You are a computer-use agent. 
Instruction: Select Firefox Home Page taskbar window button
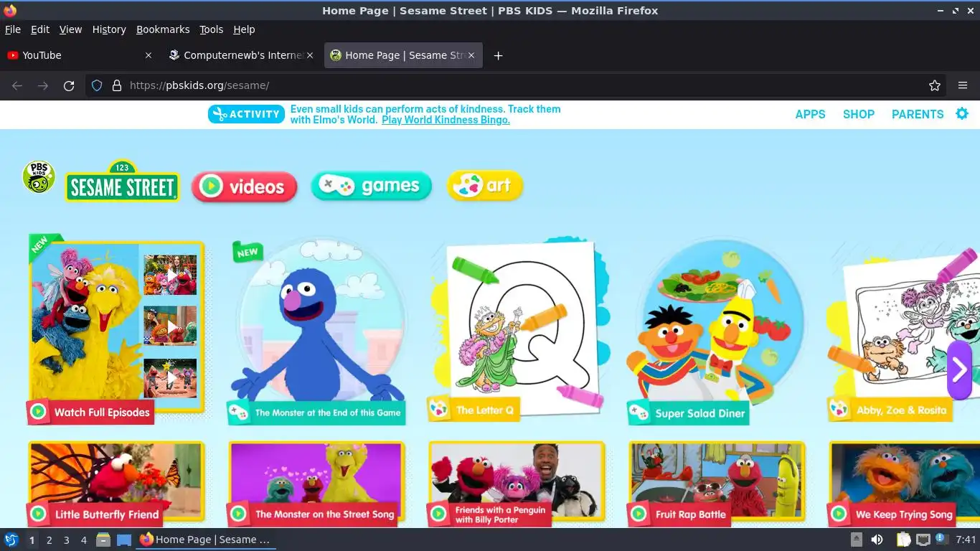[207, 540]
